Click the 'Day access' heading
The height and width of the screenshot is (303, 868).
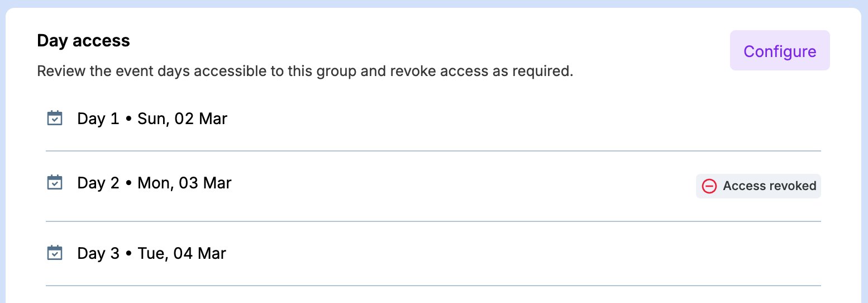click(83, 41)
